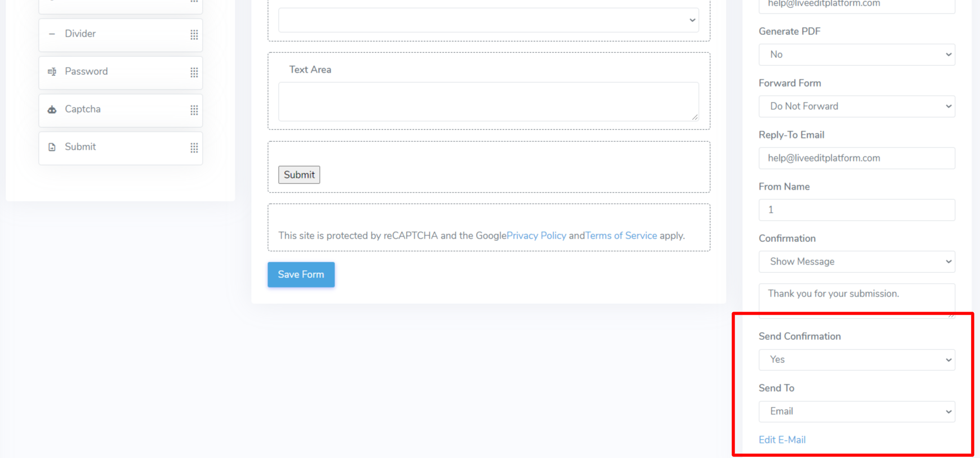Screen dimensions: 980x458
Task: Click the drag handle beside Divider
Action: (194, 35)
